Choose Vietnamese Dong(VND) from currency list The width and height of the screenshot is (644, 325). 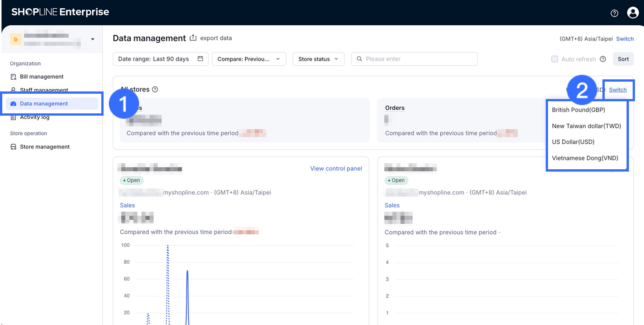tap(585, 158)
